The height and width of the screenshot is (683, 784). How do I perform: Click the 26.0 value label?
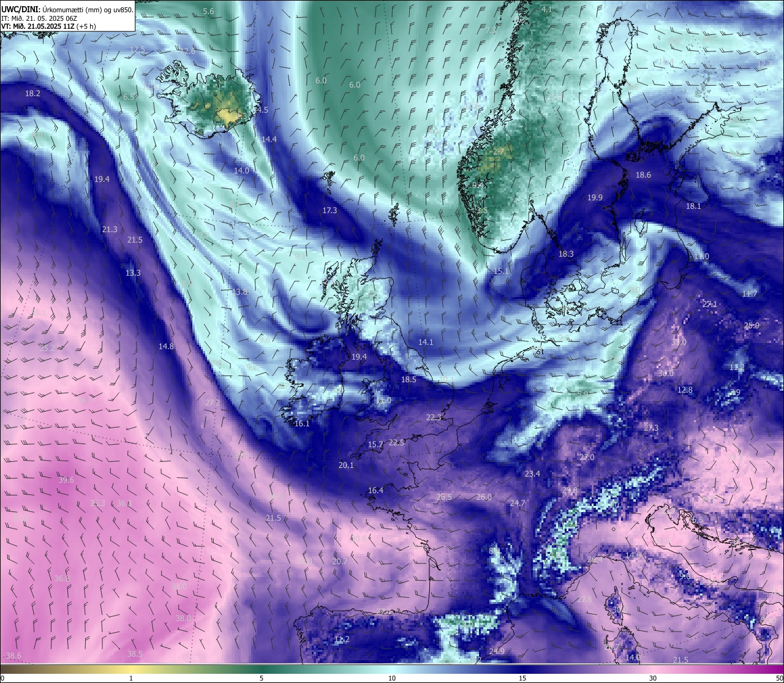click(x=484, y=497)
